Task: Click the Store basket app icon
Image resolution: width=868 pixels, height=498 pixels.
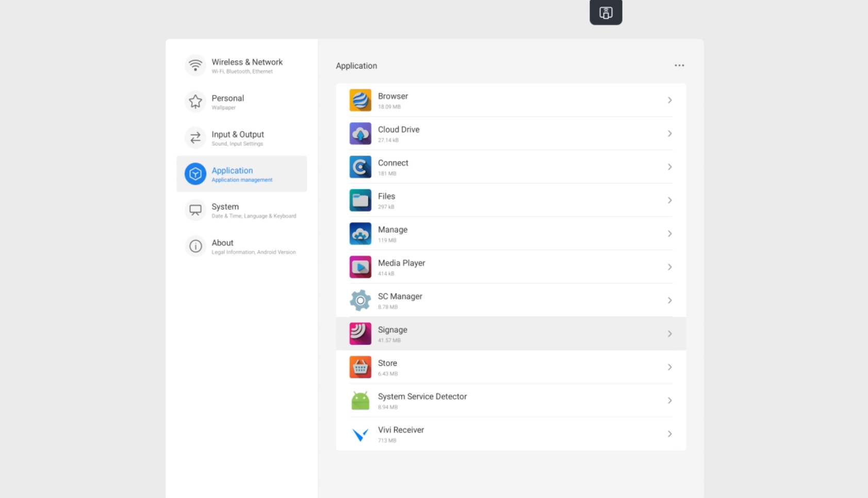Action: click(360, 367)
